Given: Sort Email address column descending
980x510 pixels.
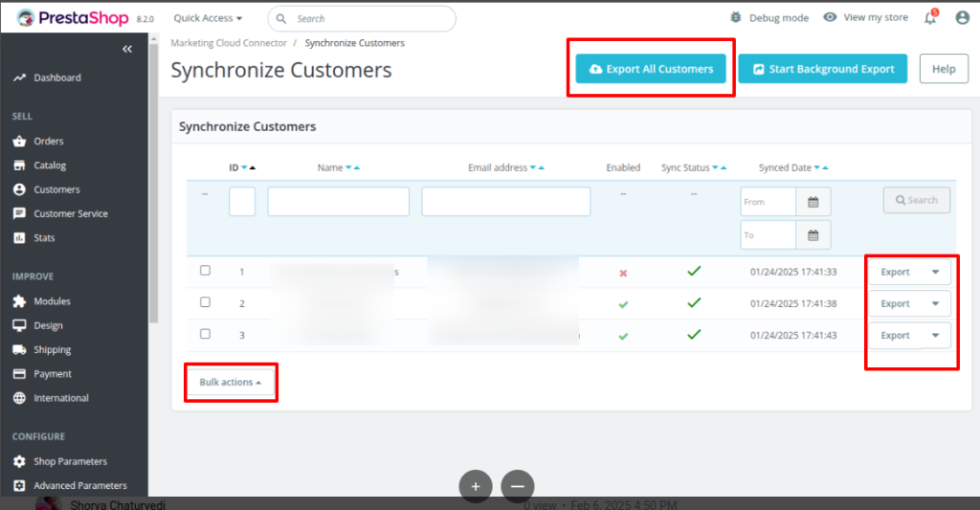Looking at the screenshot, I should [533, 167].
